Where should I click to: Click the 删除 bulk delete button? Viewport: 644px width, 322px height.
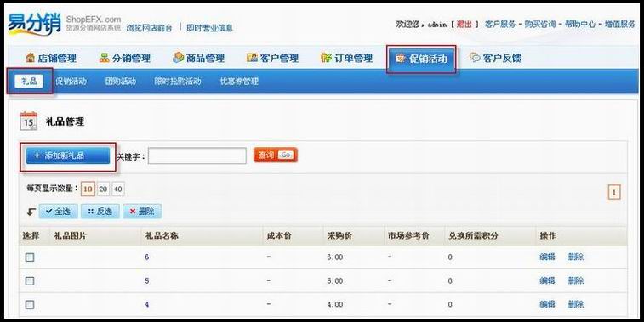pos(142,212)
